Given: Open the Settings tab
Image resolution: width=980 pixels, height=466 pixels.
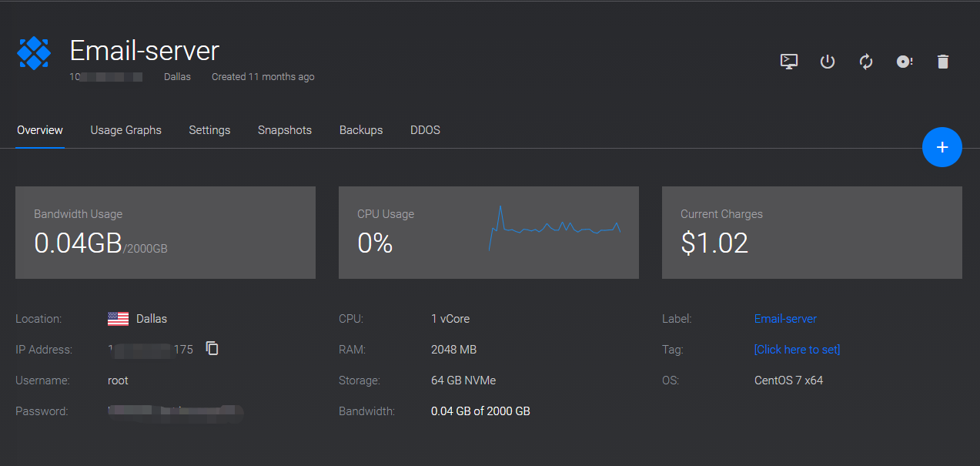Looking at the screenshot, I should 209,130.
